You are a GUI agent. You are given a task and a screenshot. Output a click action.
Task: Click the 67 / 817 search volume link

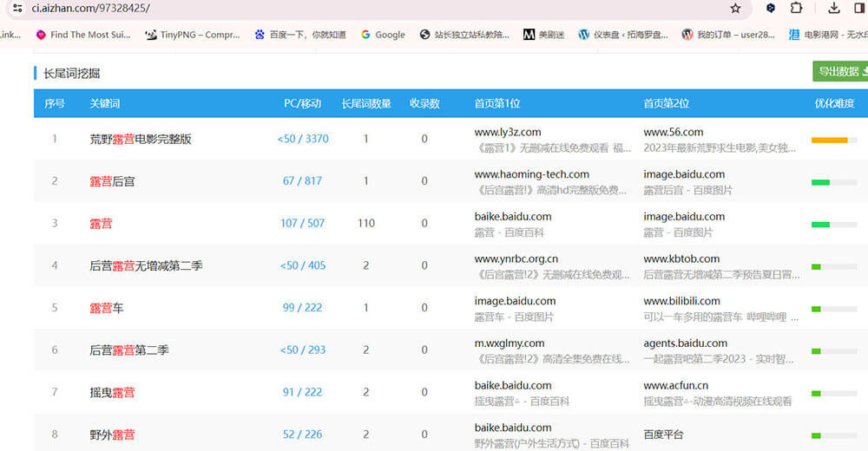(x=302, y=181)
